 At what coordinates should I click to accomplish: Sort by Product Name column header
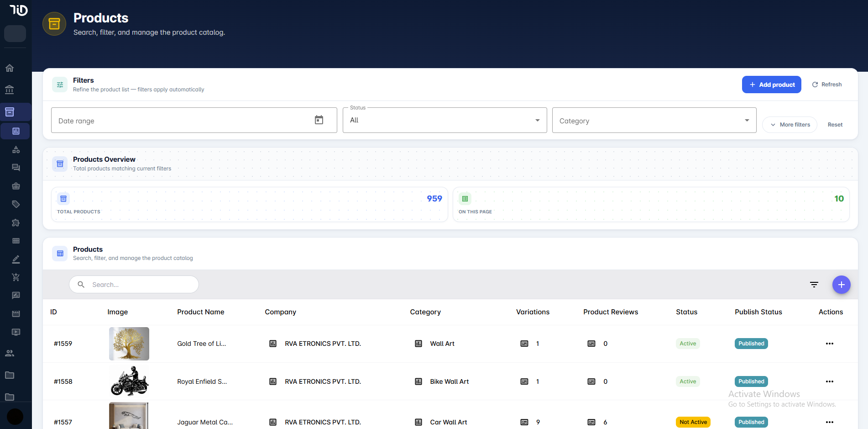(x=201, y=312)
